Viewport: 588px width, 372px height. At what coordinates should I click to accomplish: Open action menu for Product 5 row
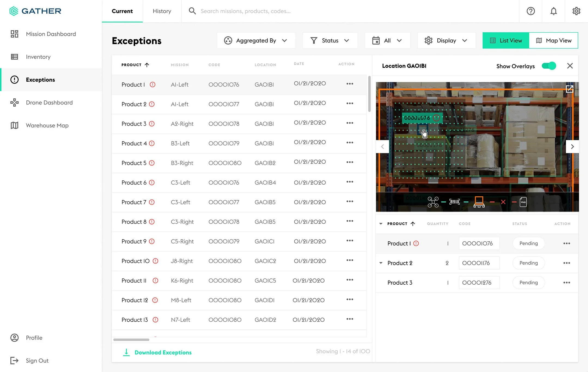(x=350, y=162)
